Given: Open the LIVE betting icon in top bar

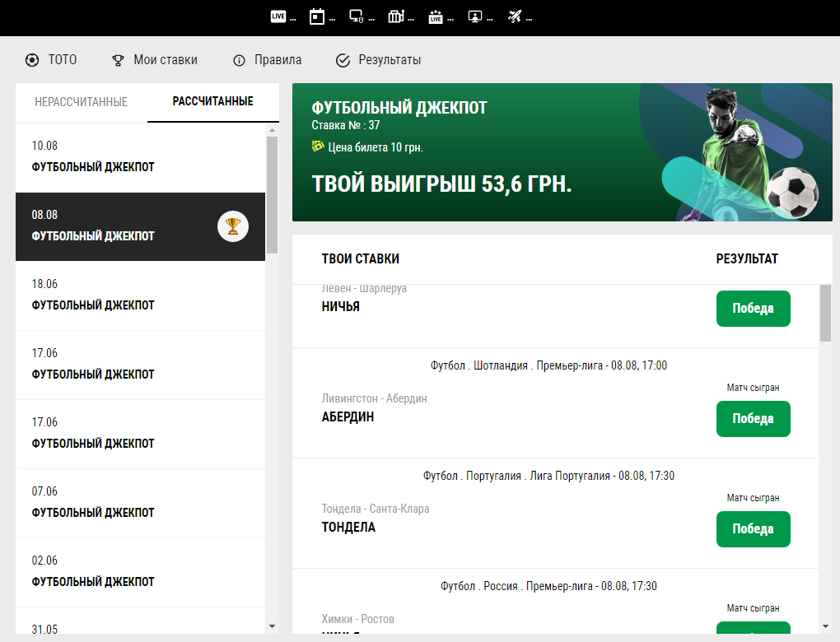Looking at the screenshot, I should coord(278,16).
